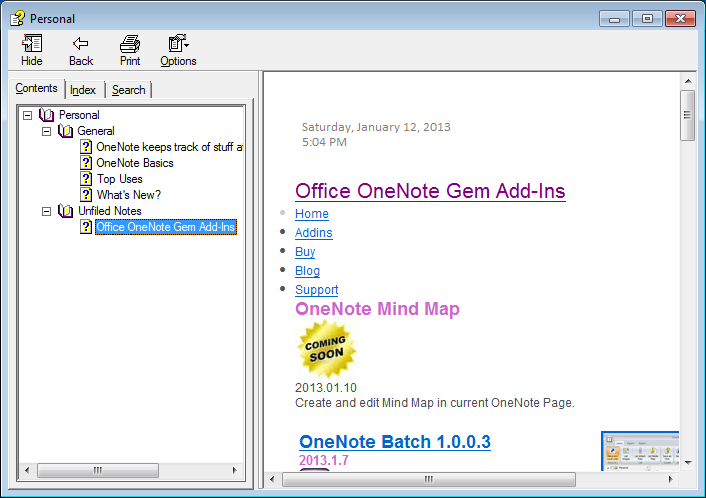706x498 pixels.
Task: Click topic icon beside Office OneNote Gem Add-Ins
Action: point(86,227)
